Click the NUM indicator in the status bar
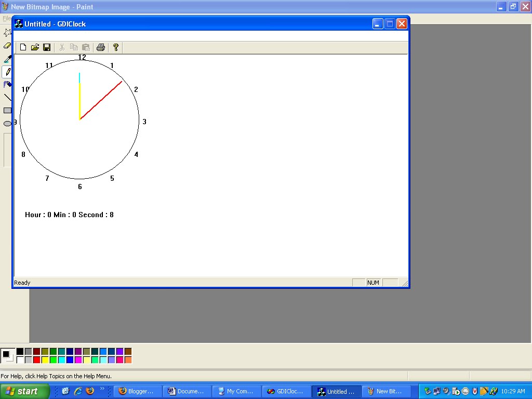Screen dimensions: 532x399 click(373, 282)
